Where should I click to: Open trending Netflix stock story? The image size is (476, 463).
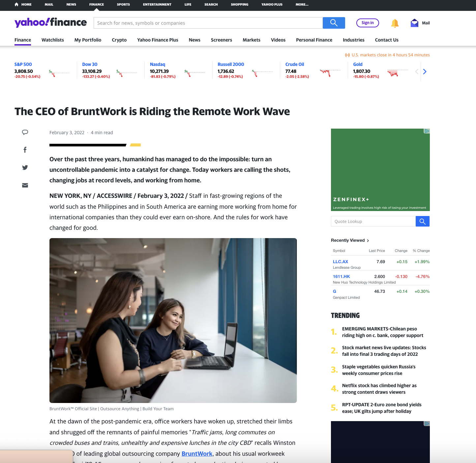[379, 389]
